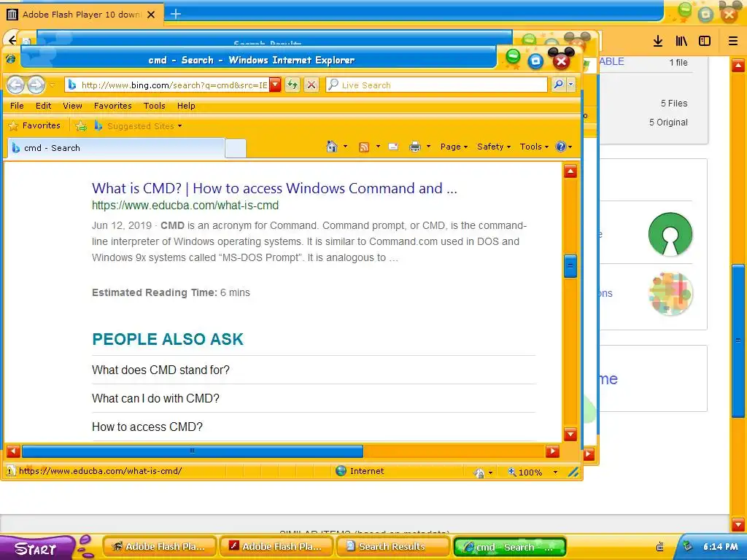Image resolution: width=747 pixels, height=560 pixels.
Task: Open a new Firefox tab with plus
Action: (176, 15)
